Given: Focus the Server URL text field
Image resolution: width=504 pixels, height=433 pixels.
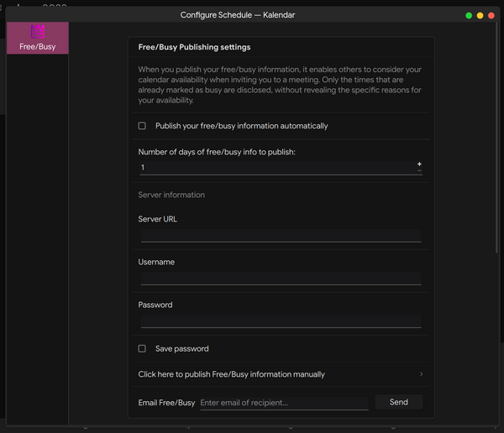Looking at the screenshot, I should [281, 235].
